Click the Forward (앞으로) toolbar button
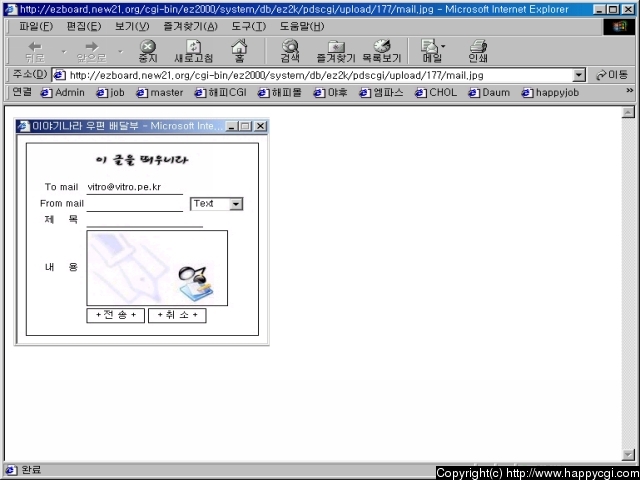The height and width of the screenshot is (480, 640). click(x=91, y=51)
